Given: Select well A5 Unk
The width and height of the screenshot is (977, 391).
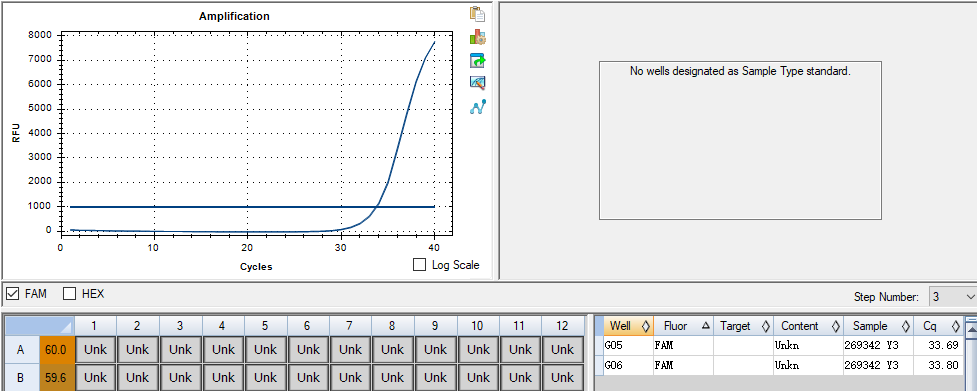Looking at the screenshot, I should pyautogui.click(x=265, y=350).
